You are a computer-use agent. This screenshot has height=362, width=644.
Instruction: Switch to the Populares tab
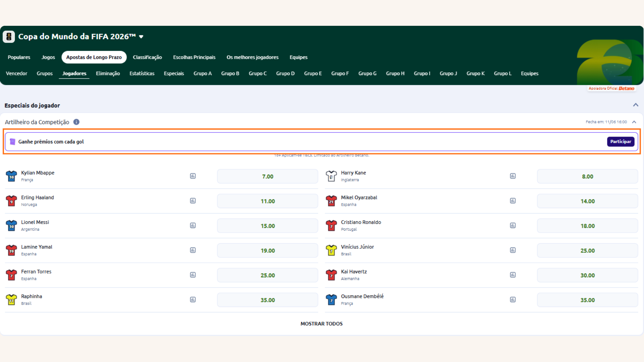pyautogui.click(x=19, y=57)
